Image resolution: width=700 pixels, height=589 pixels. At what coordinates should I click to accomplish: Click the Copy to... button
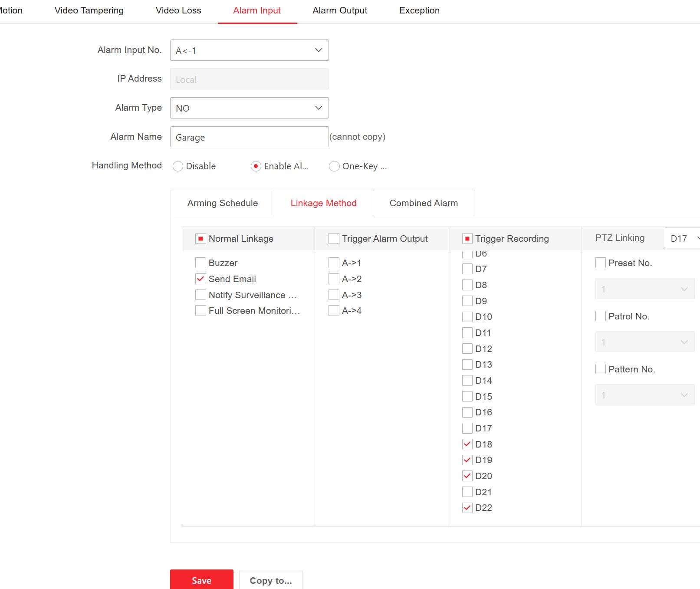click(x=270, y=580)
